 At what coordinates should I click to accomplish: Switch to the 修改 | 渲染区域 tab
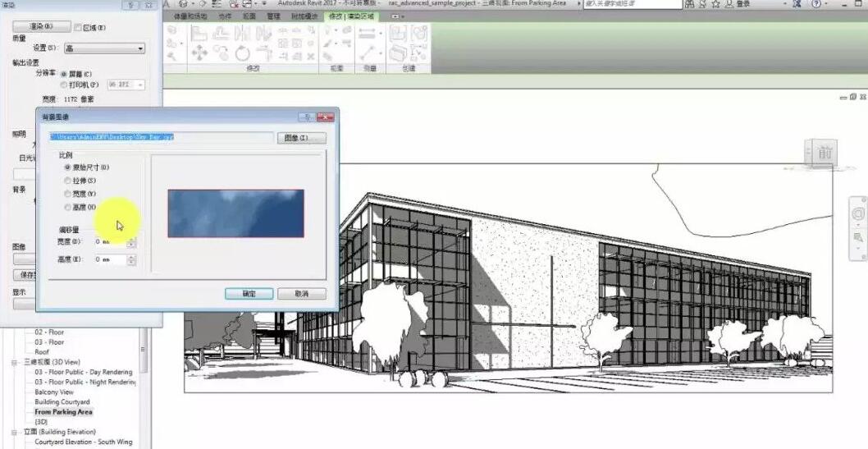click(x=351, y=16)
